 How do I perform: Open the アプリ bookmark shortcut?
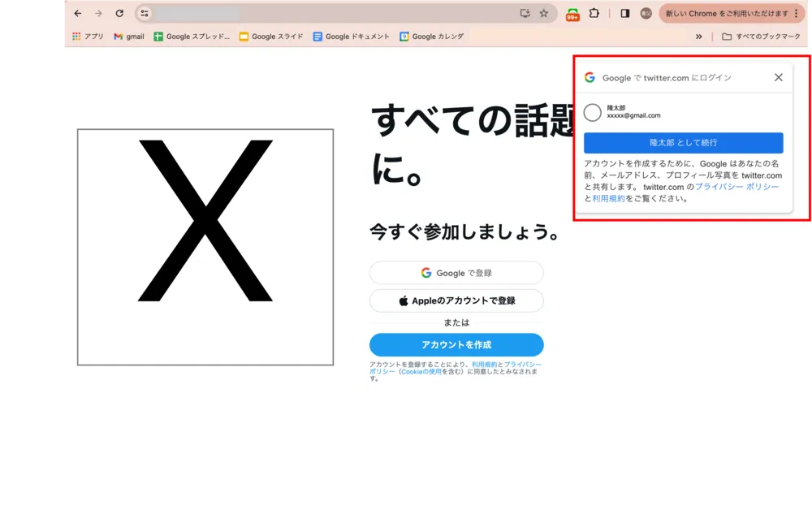[88, 37]
